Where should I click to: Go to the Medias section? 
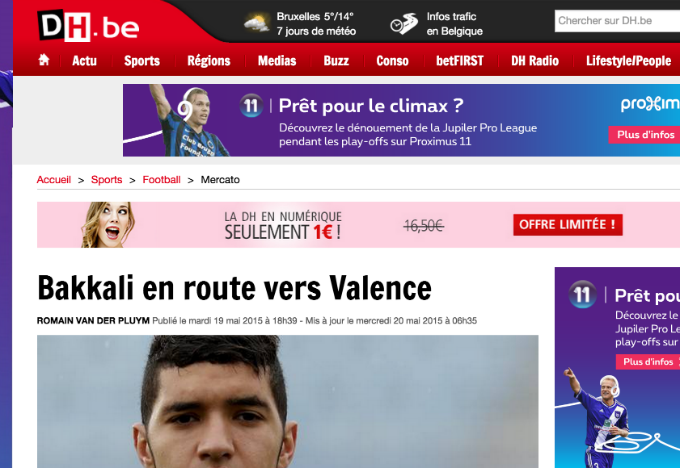pos(277,61)
